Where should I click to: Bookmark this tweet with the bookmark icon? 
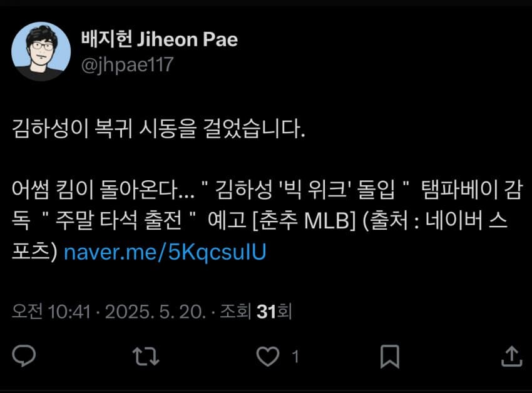pos(390,356)
